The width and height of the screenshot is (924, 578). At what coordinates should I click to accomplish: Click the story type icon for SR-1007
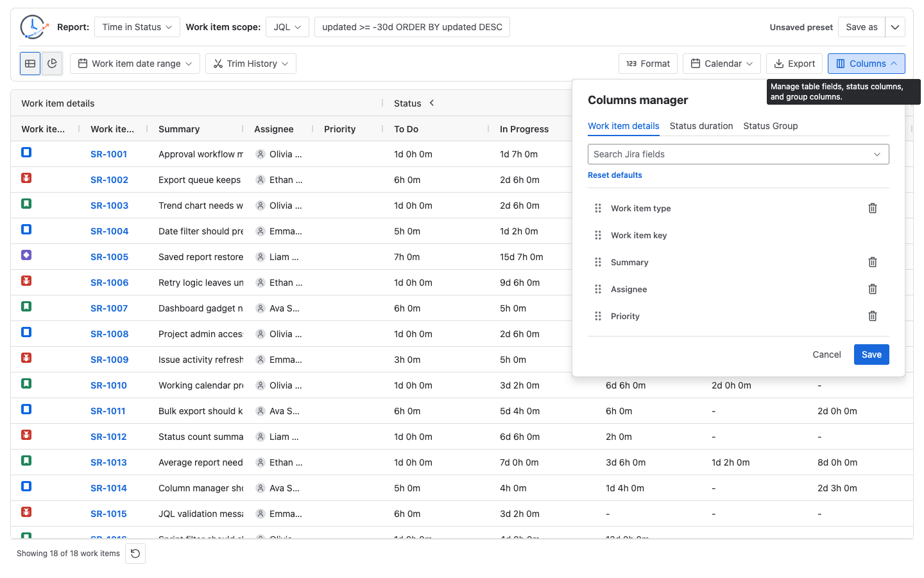point(26,306)
